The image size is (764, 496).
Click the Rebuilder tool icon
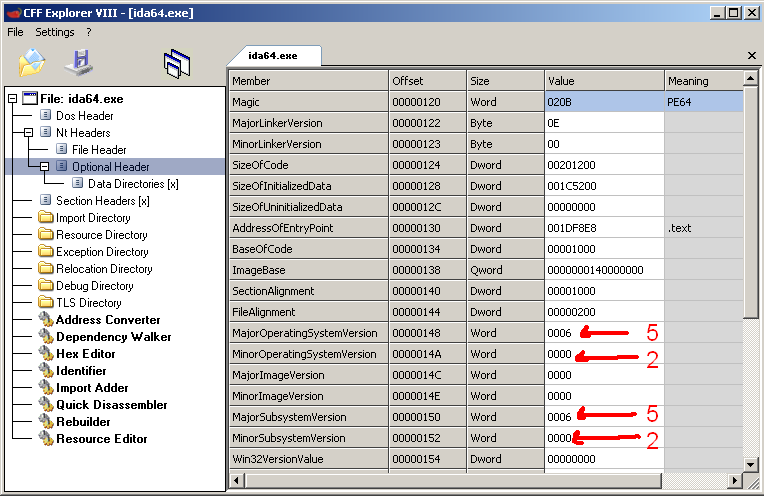(x=46, y=422)
